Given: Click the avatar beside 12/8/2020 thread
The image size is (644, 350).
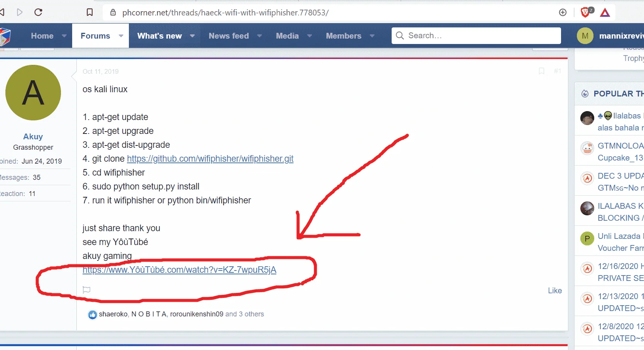Looking at the screenshot, I should 587,329.
